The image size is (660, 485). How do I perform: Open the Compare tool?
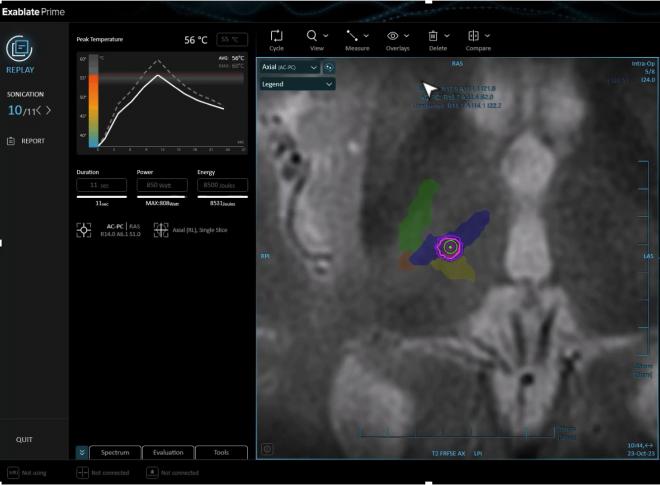[x=474, y=36]
